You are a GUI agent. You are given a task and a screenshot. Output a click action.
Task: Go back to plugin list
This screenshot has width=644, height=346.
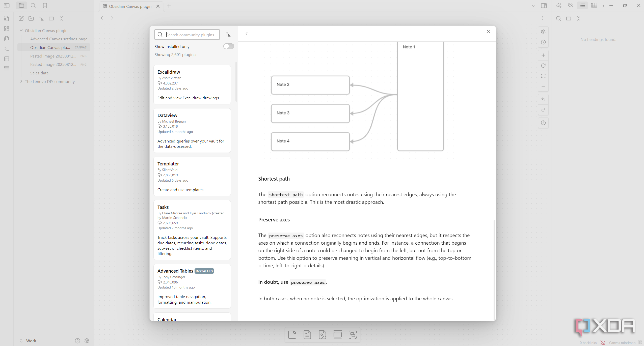click(x=247, y=34)
